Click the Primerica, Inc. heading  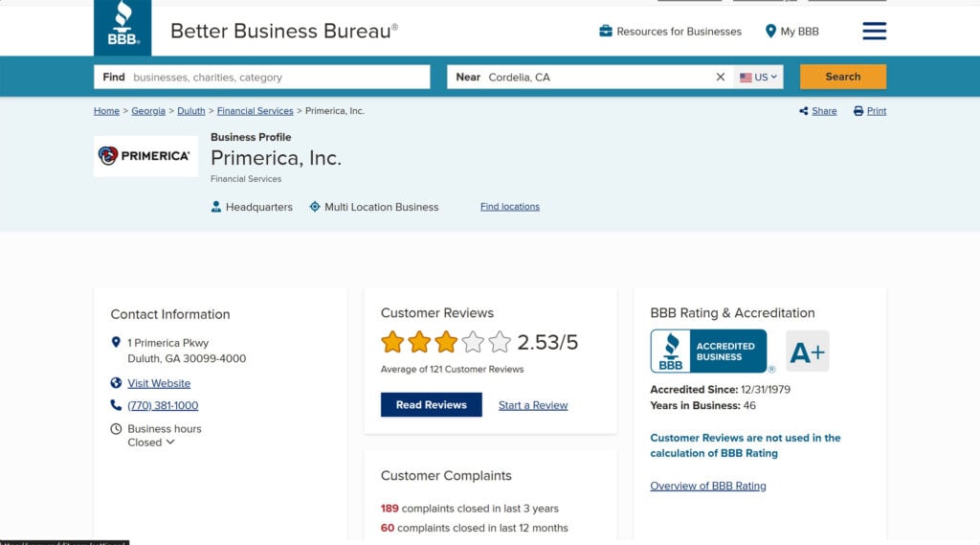coord(276,158)
